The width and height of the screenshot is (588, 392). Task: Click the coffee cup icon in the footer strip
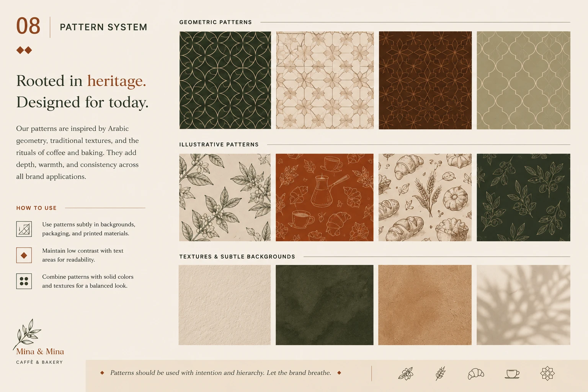tap(512, 374)
